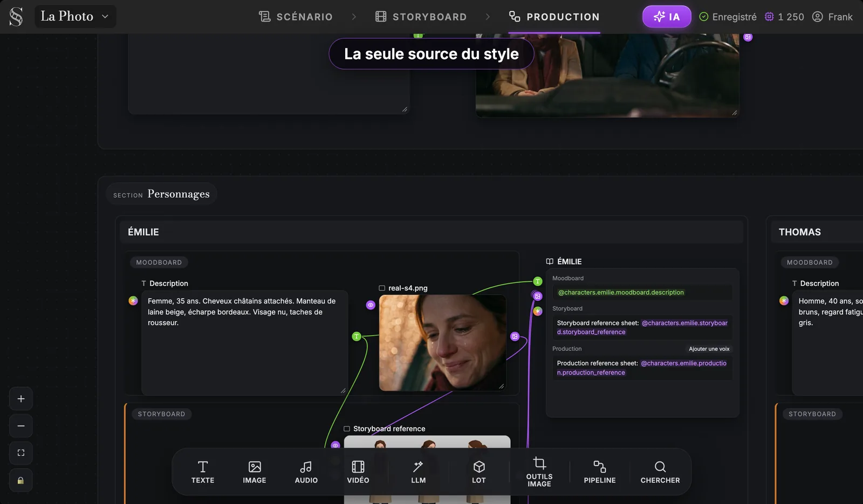Add an Audio node from toolbar
This screenshot has width=863, height=504.
pyautogui.click(x=306, y=472)
